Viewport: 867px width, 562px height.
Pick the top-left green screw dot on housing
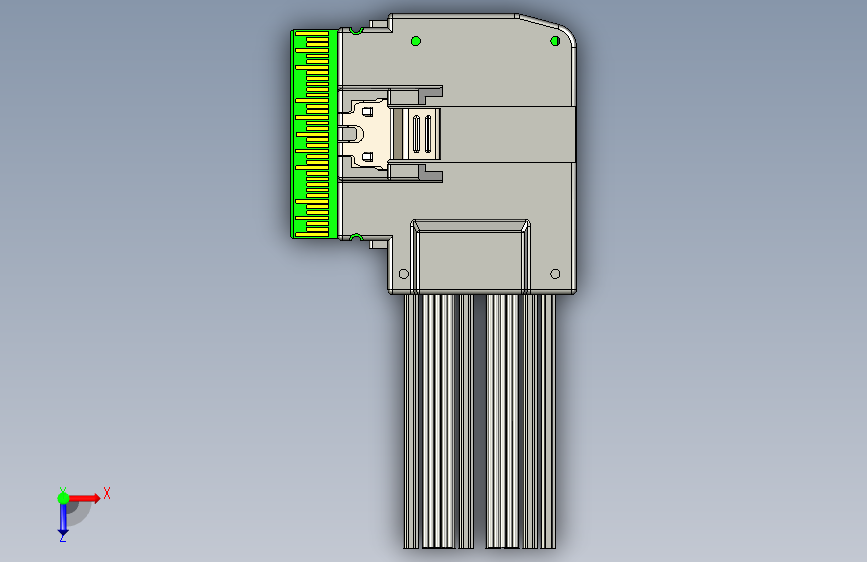tap(416, 41)
